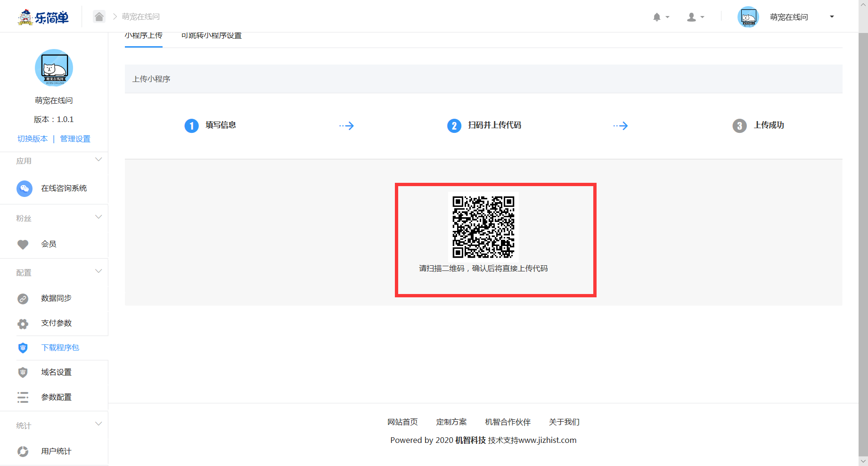Click step 3 上传成功 circle
The height and width of the screenshot is (466, 868).
click(739, 126)
